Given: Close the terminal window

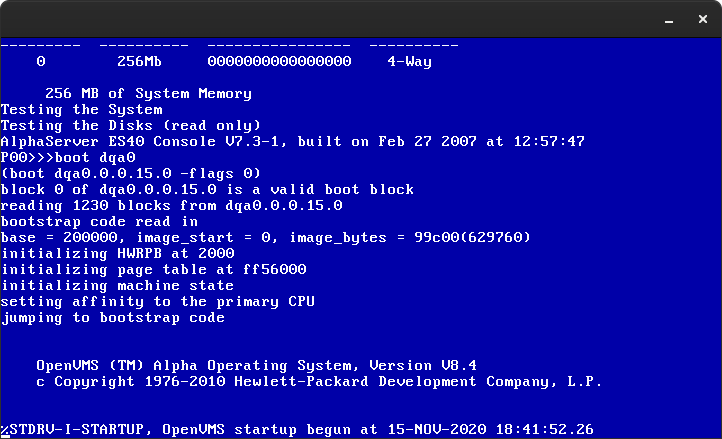Looking at the screenshot, I should tap(703, 19).
